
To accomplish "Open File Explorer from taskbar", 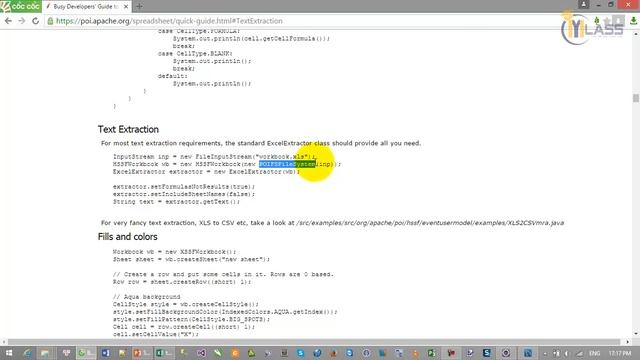I will pos(45,353).
